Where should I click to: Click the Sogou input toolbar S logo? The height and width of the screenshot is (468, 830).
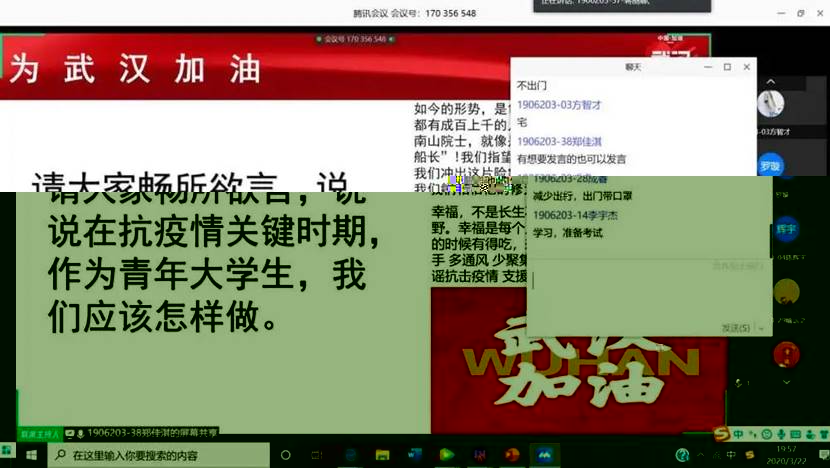721,435
